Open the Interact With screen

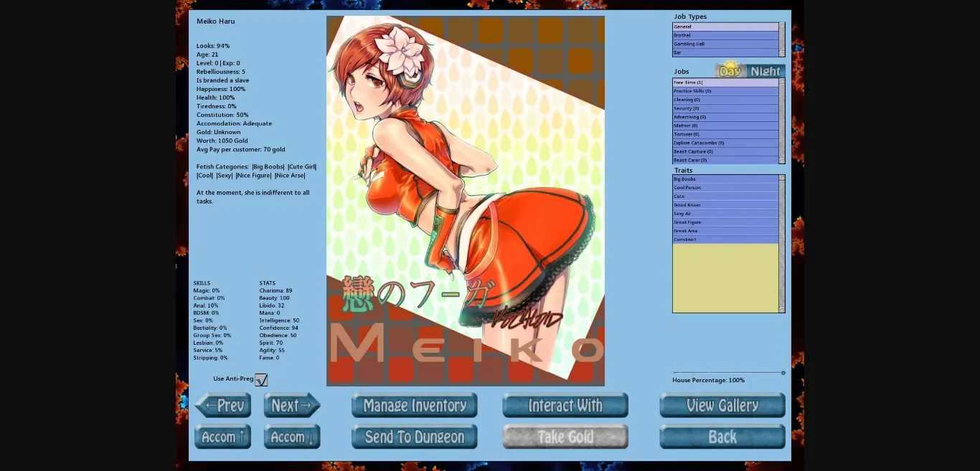coord(565,405)
